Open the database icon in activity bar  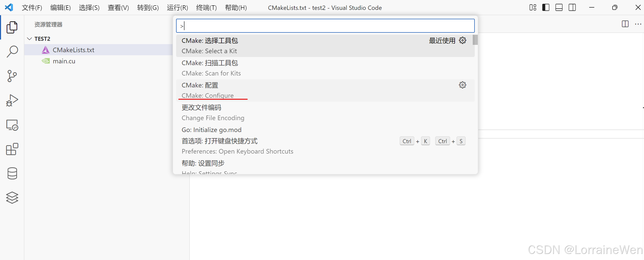click(12, 174)
